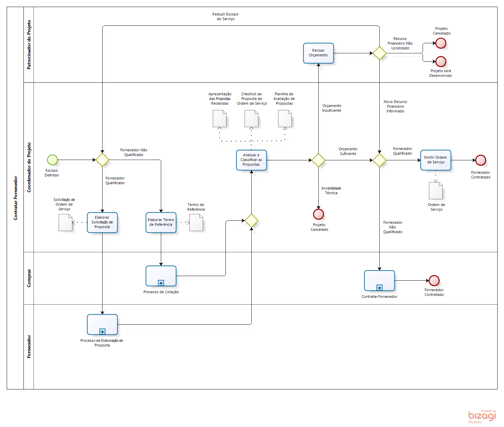This screenshot has height=427, width=504.
Task: Select the Termo de Referência document icon
Action: [x=196, y=223]
